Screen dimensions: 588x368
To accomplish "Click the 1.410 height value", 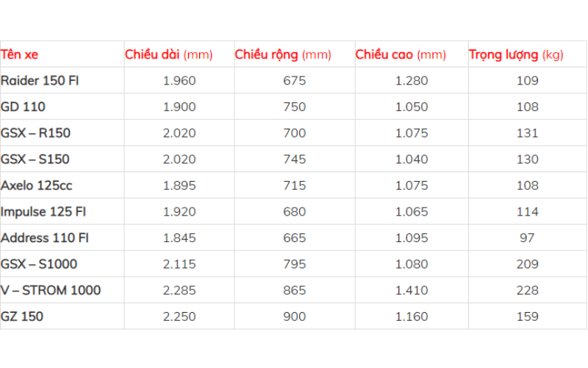I will tap(412, 290).
